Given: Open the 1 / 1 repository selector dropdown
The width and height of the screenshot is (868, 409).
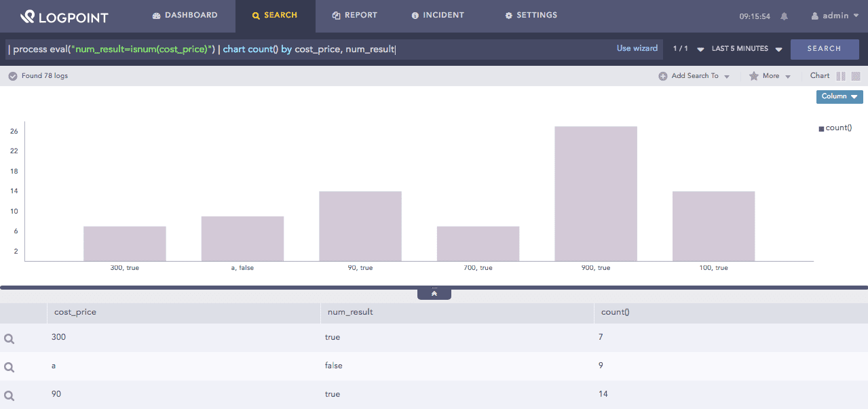Looking at the screenshot, I should pyautogui.click(x=687, y=49).
